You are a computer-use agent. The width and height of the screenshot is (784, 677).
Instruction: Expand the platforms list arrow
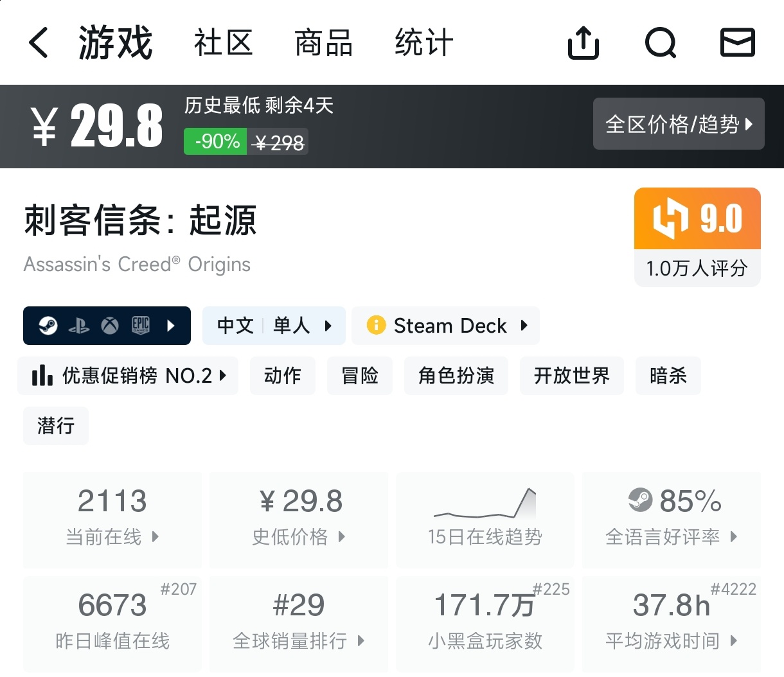click(x=171, y=326)
